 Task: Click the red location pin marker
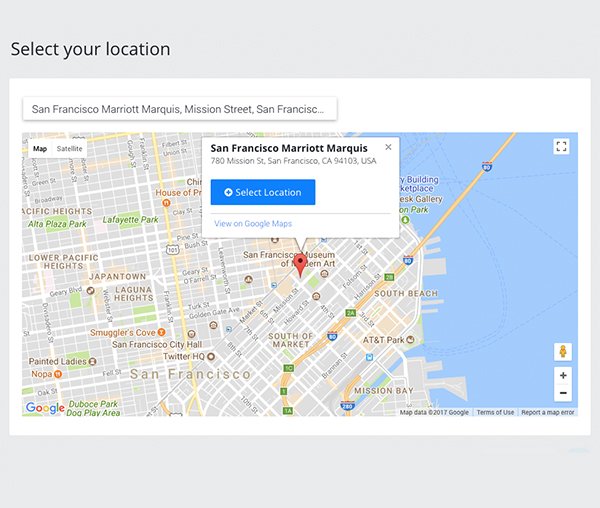coord(300,264)
